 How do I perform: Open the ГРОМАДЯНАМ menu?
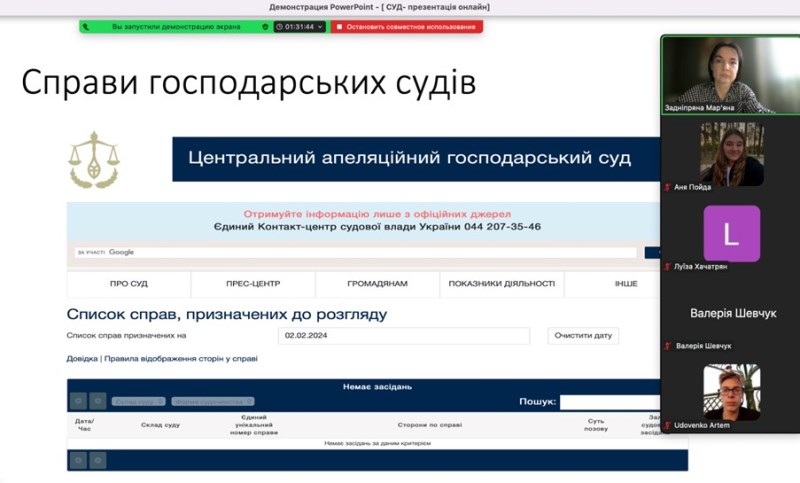coord(378,284)
